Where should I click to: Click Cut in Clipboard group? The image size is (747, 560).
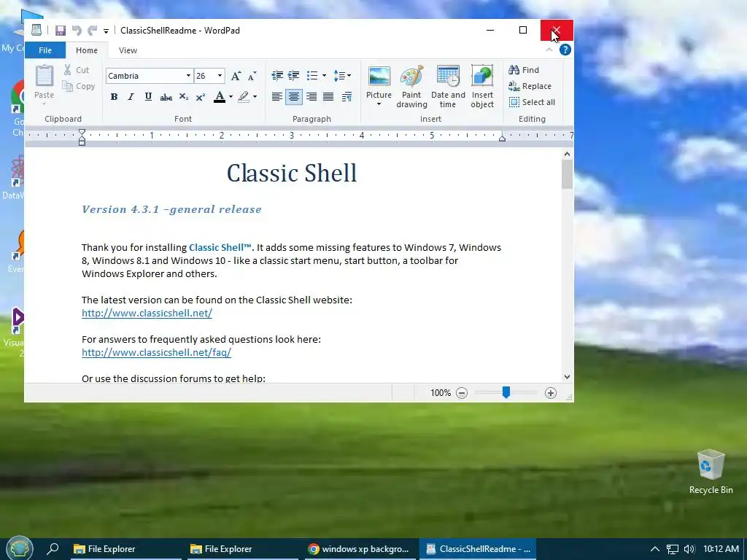tap(77, 70)
